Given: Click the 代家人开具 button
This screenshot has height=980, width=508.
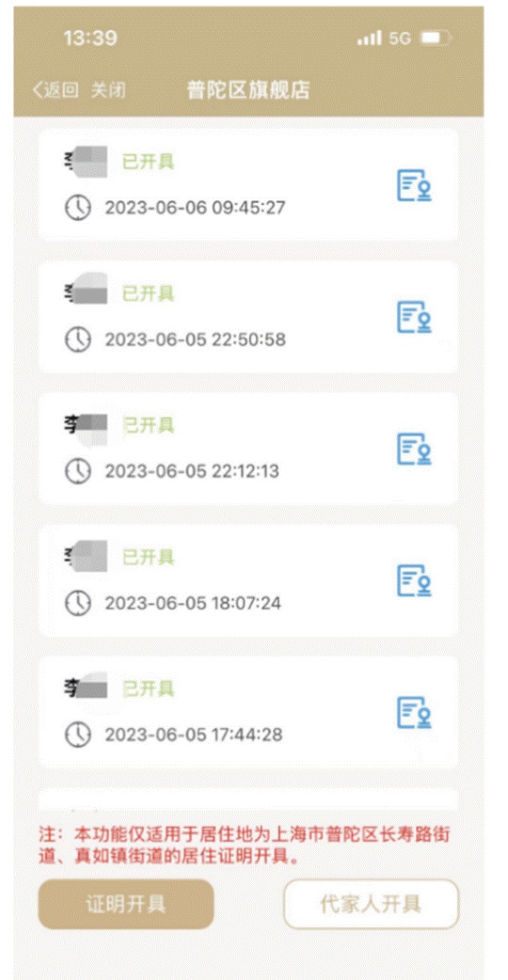Looking at the screenshot, I should point(372,904).
